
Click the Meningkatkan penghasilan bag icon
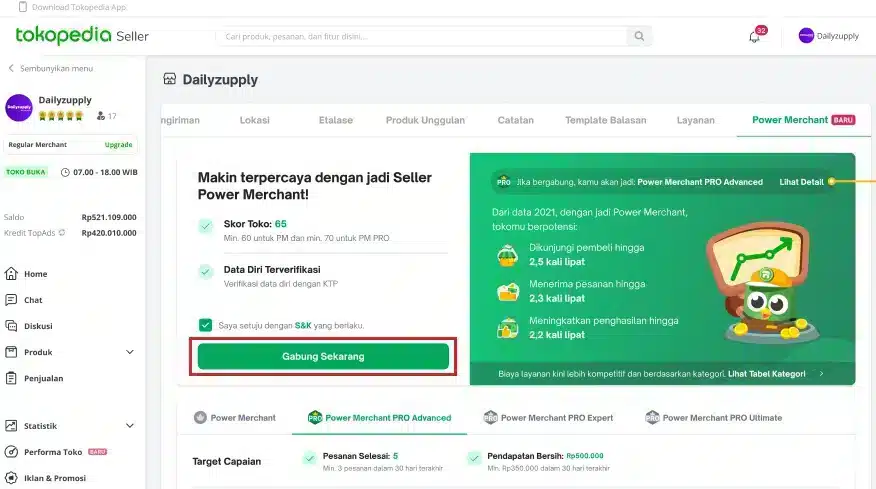[508, 328]
